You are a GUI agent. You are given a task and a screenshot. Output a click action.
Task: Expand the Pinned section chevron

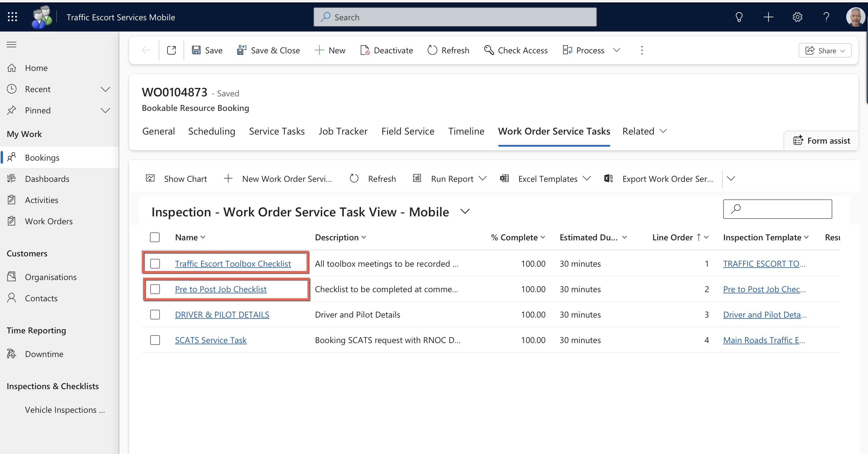pos(105,110)
